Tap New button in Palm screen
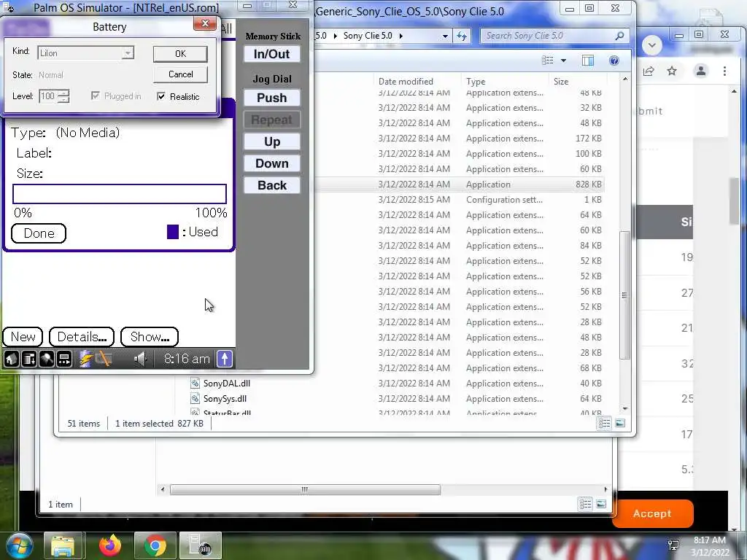This screenshot has width=747, height=560. [23, 337]
